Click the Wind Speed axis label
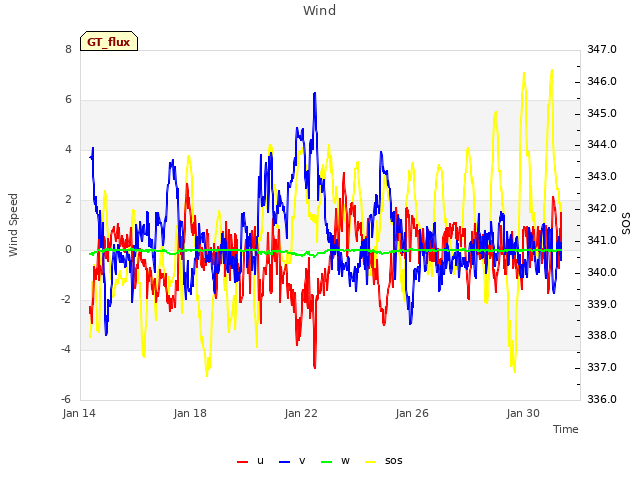Image resolution: width=640 pixels, height=480 pixels. [x=13, y=225]
